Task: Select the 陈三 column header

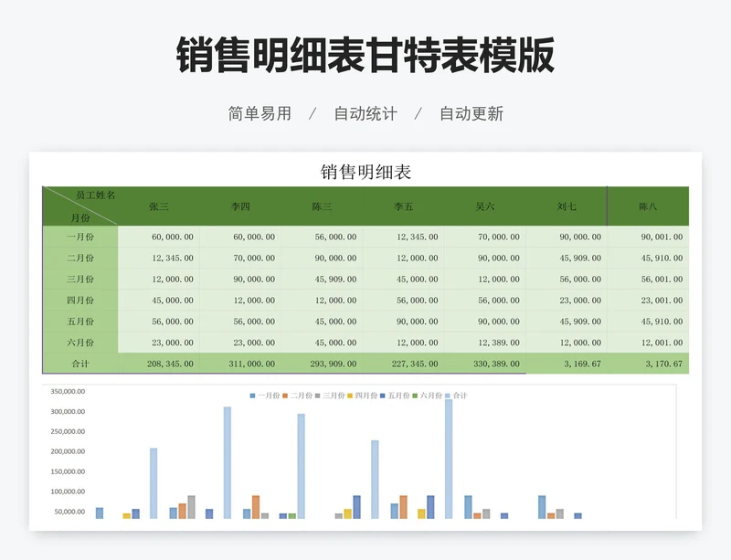Action: 322,206
